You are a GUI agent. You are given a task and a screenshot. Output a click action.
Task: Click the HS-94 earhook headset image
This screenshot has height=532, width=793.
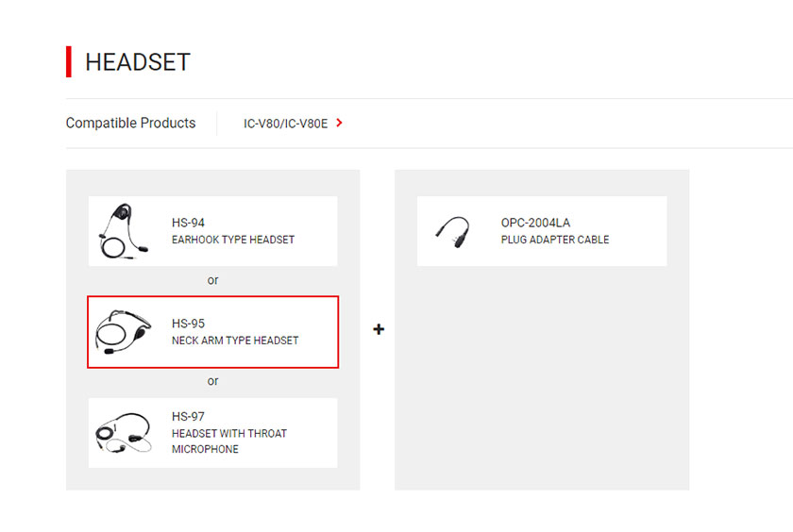pyautogui.click(x=125, y=231)
